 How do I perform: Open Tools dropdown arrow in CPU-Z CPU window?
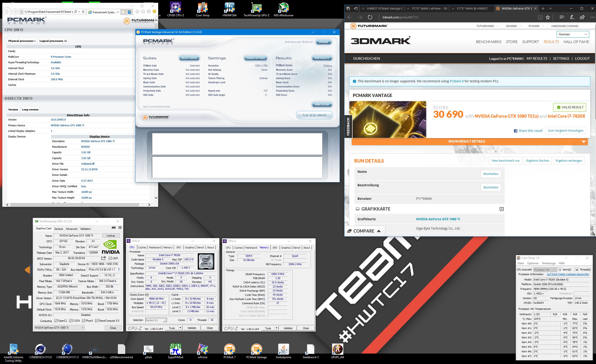180,328
